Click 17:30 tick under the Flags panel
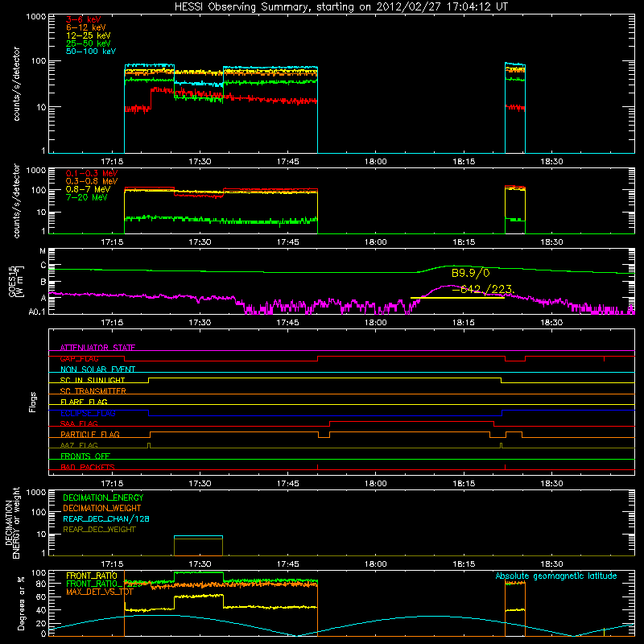 [x=200, y=484]
